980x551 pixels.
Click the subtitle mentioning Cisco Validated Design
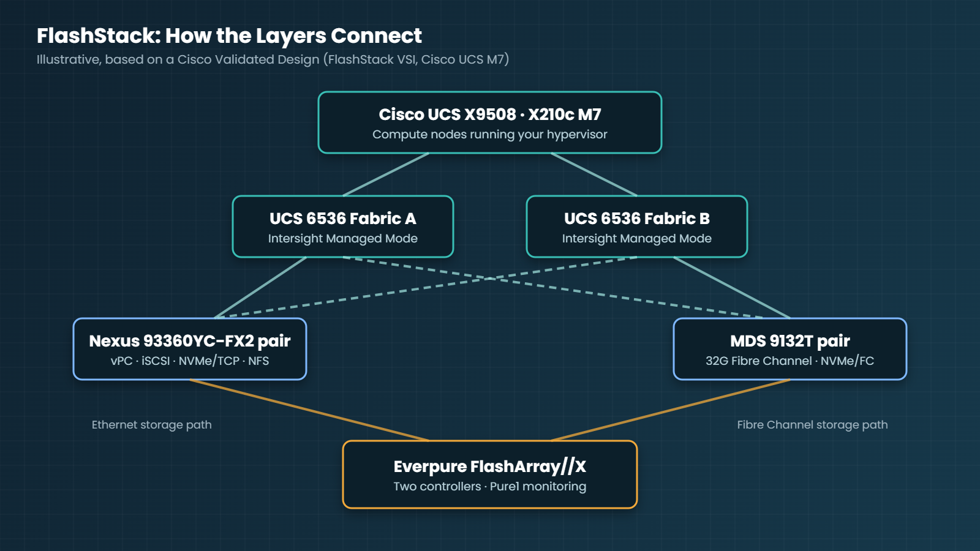[x=273, y=59]
